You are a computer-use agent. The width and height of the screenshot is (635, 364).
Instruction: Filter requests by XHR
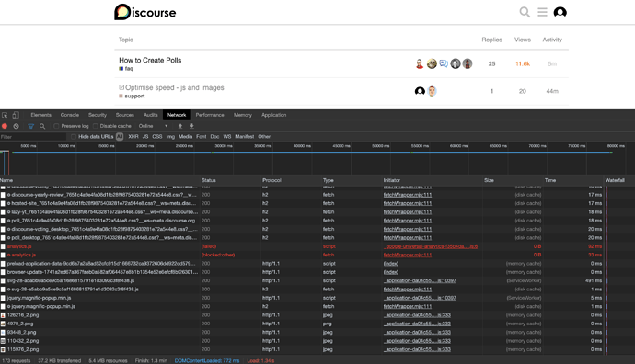(x=133, y=137)
